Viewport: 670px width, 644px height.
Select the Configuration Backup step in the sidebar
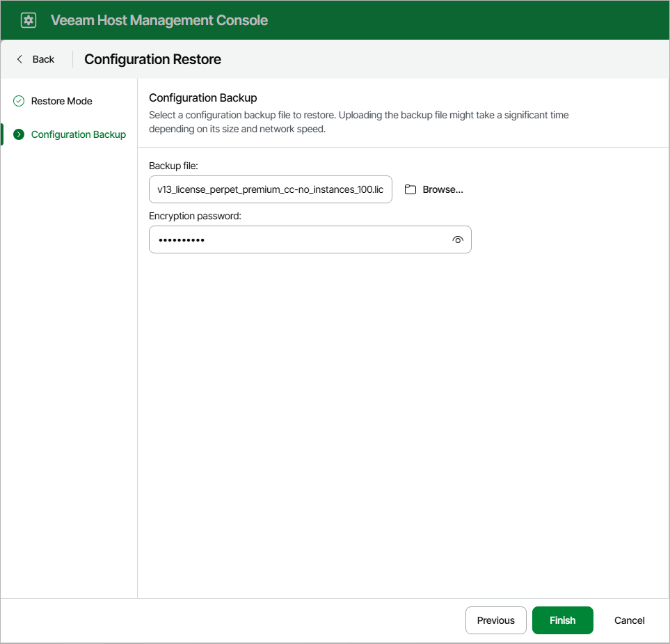[78, 134]
